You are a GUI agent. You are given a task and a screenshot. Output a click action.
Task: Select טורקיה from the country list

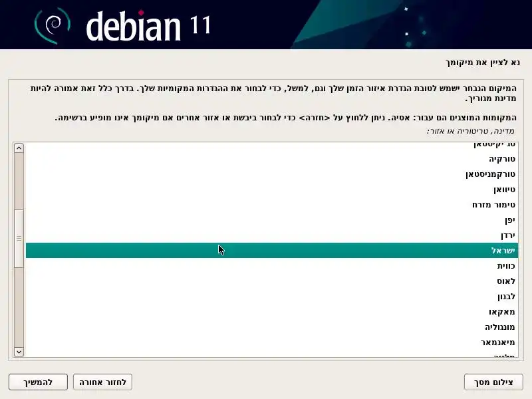[x=272, y=159]
